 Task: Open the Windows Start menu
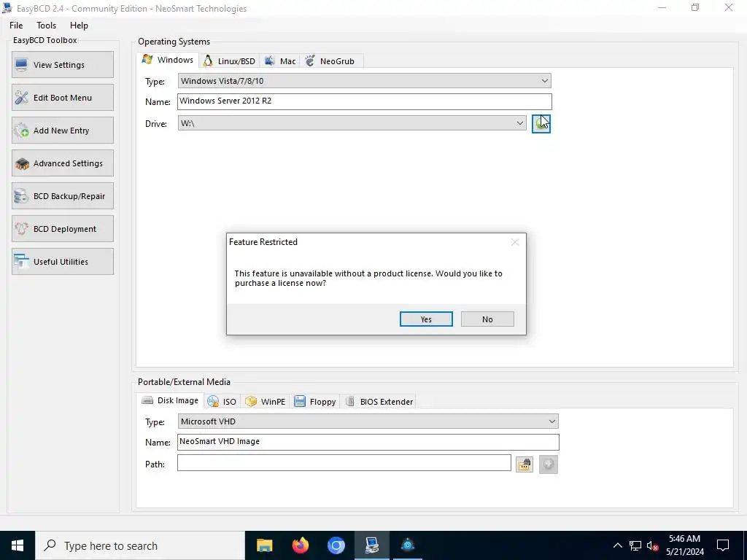tap(18, 545)
